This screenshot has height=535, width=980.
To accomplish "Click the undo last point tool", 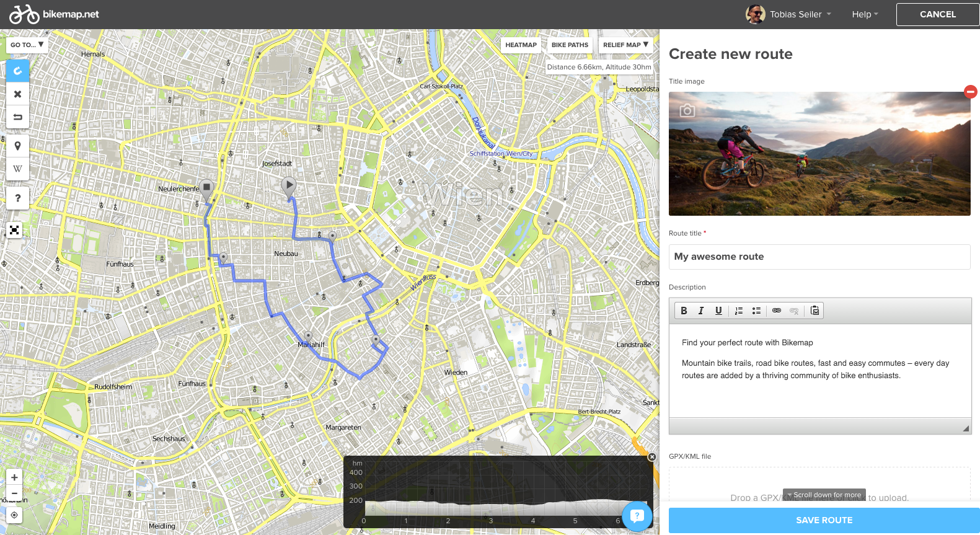I will (x=17, y=117).
